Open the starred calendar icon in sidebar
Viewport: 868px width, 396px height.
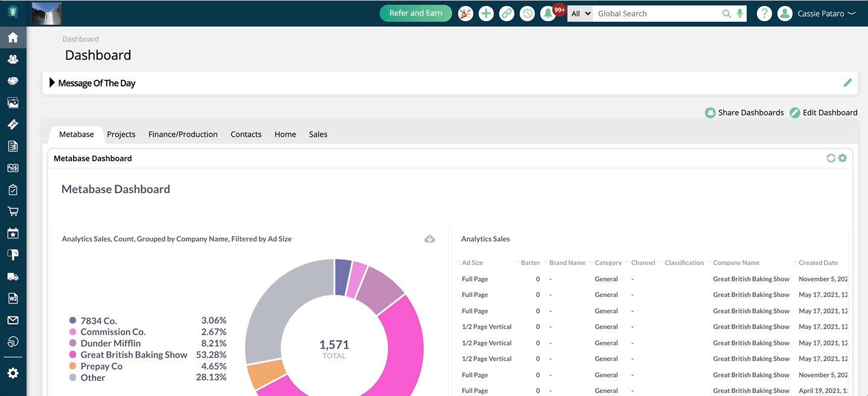pyautogui.click(x=13, y=233)
